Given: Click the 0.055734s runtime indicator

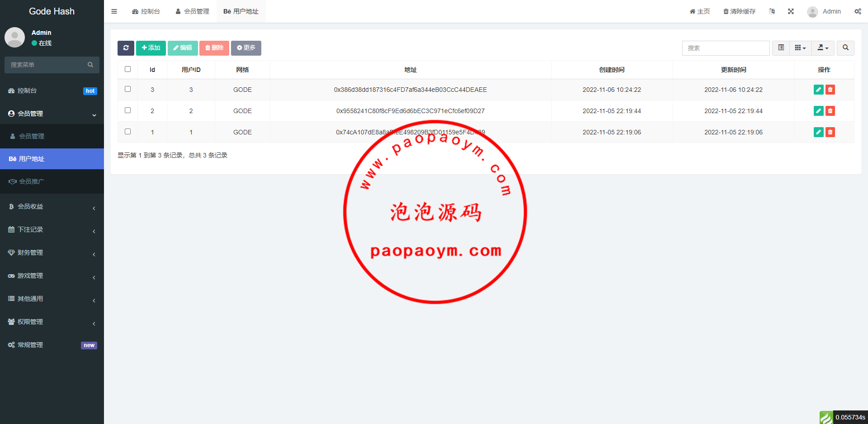Looking at the screenshot, I should pos(850,417).
